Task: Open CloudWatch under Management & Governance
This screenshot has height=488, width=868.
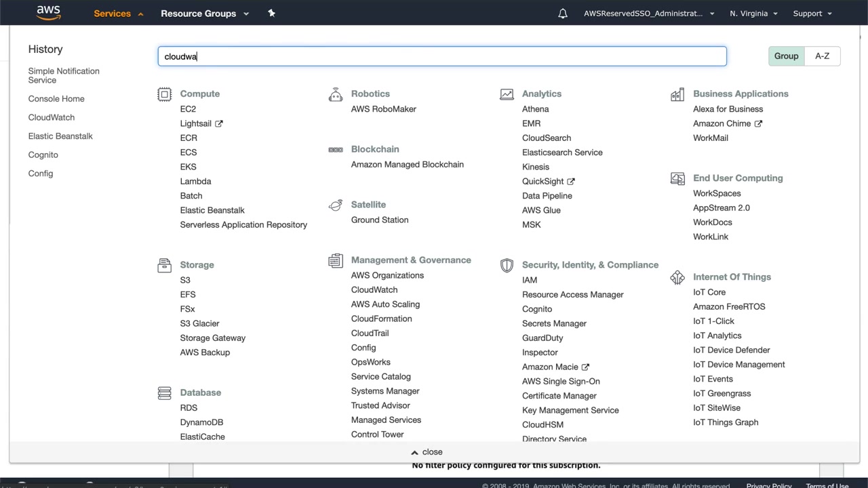Action: point(374,290)
